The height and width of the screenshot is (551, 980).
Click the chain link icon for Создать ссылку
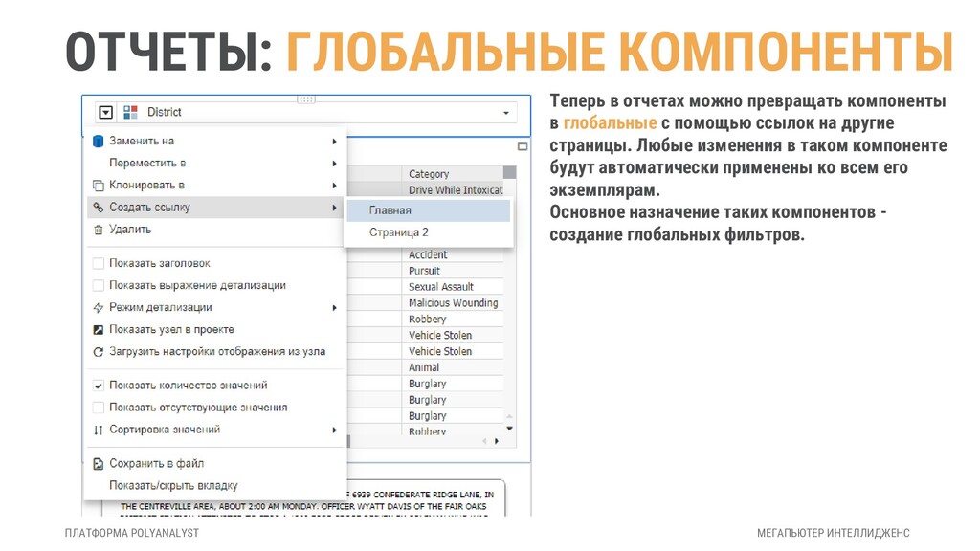(x=99, y=208)
